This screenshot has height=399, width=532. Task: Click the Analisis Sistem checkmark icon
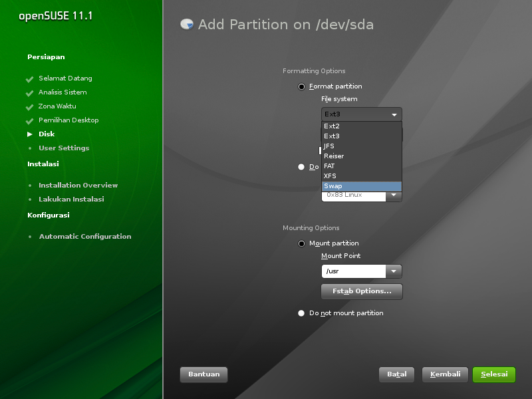click(29, 93)
